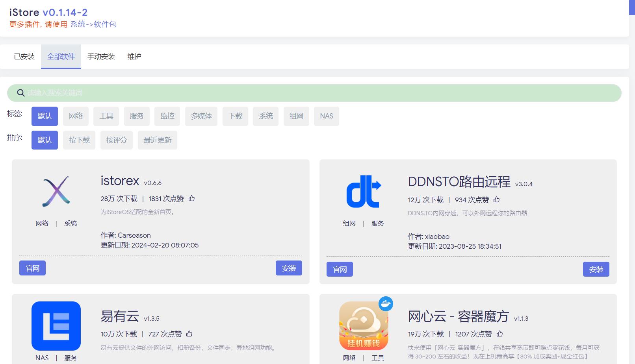
Task: Open DDNSTO 官网 link
Action: coord(340,269)
